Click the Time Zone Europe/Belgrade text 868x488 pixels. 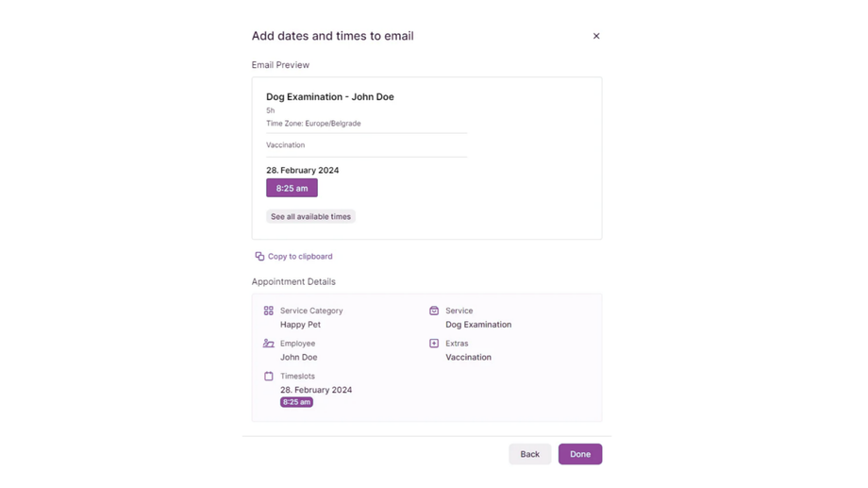[x=313, y=124]
